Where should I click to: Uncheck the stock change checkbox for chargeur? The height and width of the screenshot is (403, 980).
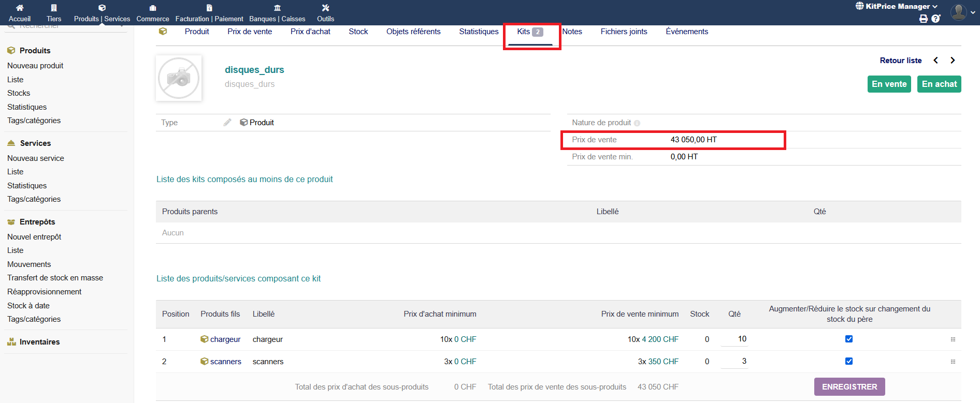coord(849,339)
